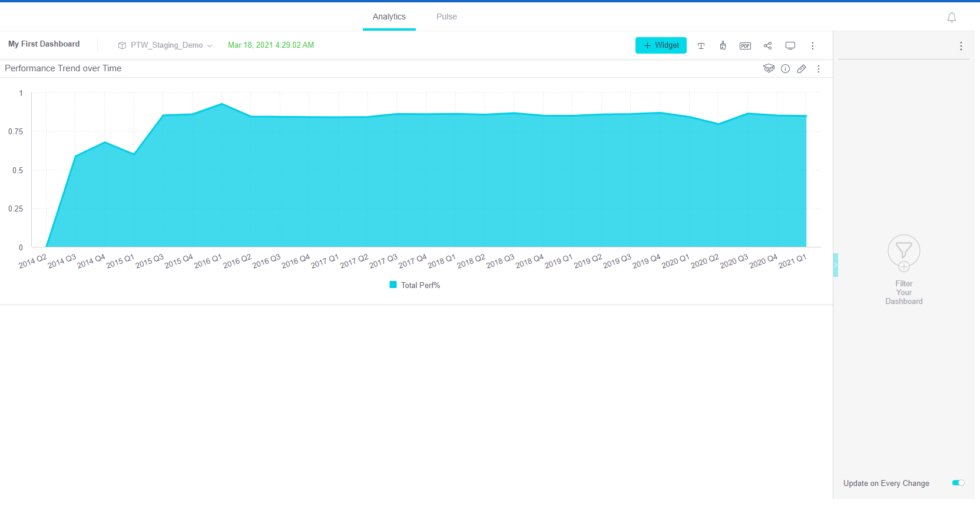Click the owl analysis icon on widget
Screen dimensions: 980x516
tap(769, 69)
